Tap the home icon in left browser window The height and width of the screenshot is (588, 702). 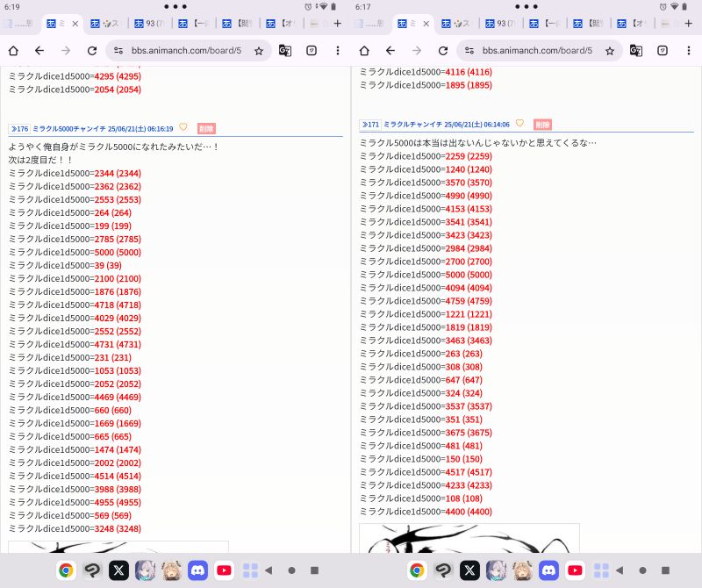pos(13,51)
